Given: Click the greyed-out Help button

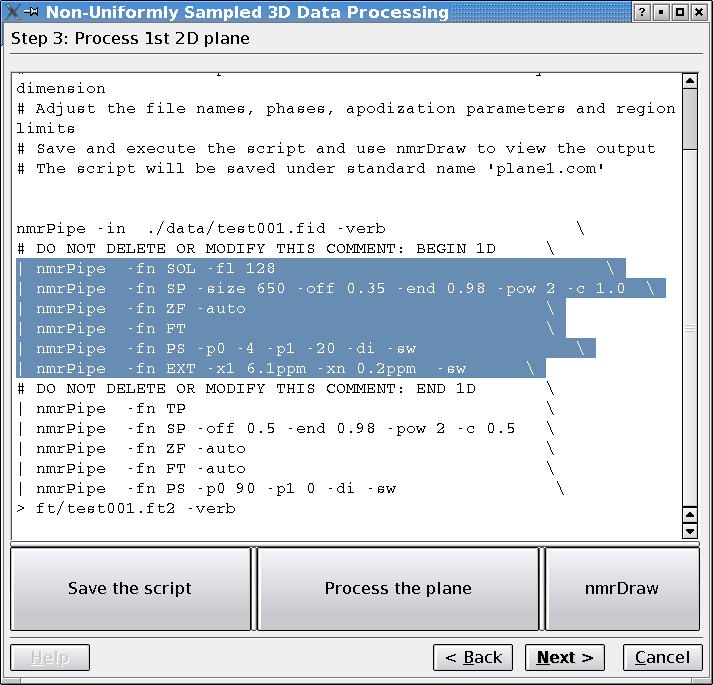Looking at the screenshot, I should pos(50,657).
